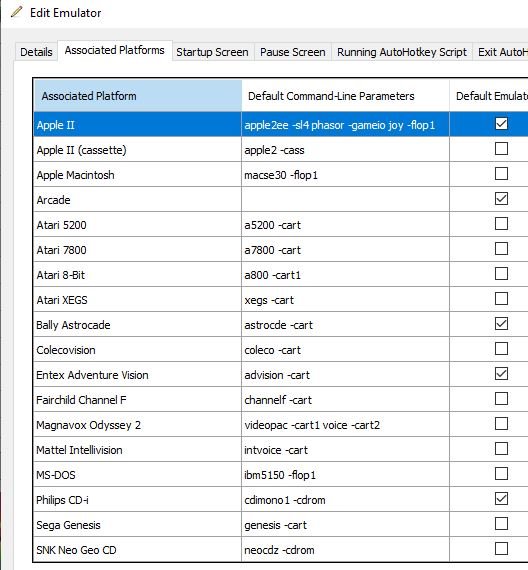Click the 'ibm5150 -flop1' parameters cell
This screenshot has width=528, height=570.
tap(345, 475)
